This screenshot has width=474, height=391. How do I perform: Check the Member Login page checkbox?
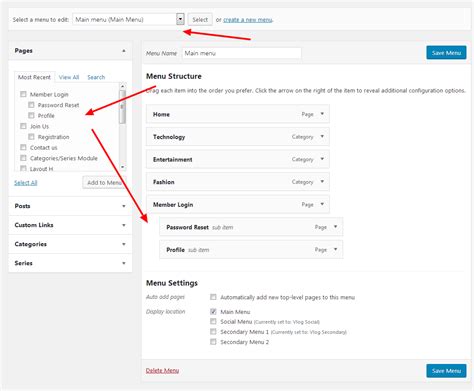coord(23,94)
